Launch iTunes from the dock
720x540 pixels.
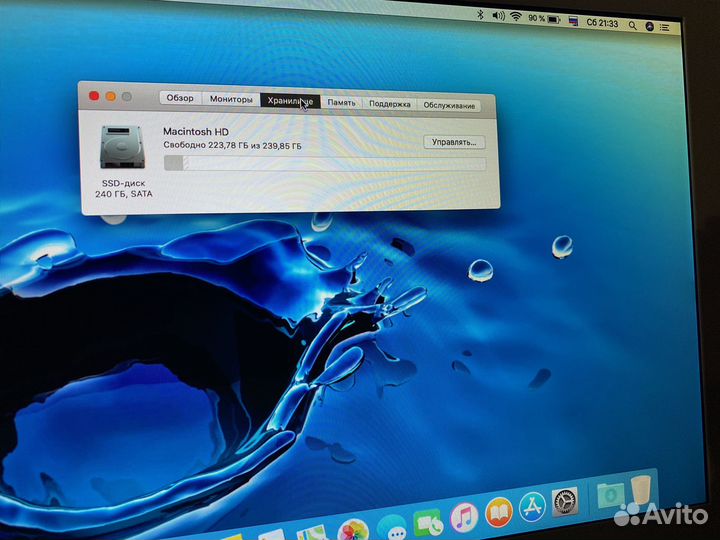(464, 517)
